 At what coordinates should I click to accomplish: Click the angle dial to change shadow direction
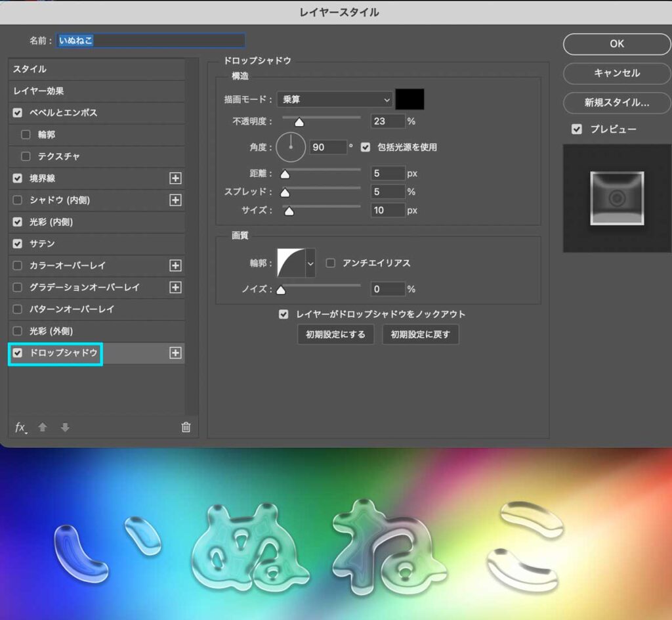click(x=291, y=146)
